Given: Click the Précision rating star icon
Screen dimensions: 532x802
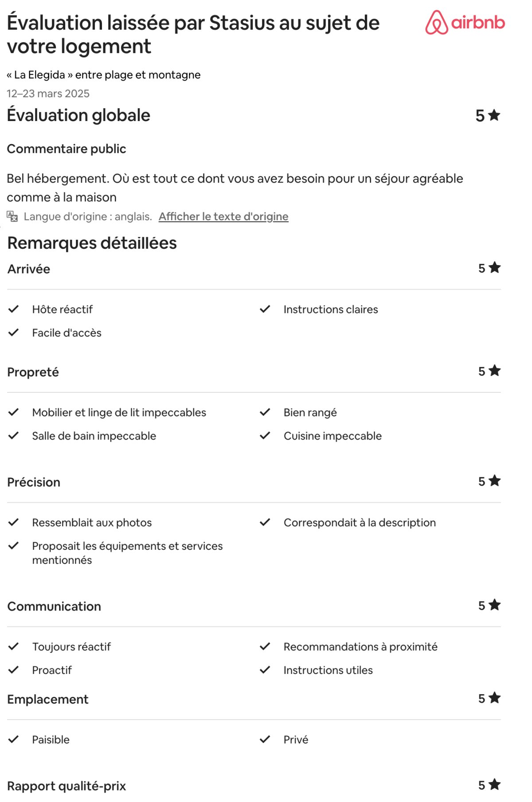Looking at the screenshot, I should [495, 481].
